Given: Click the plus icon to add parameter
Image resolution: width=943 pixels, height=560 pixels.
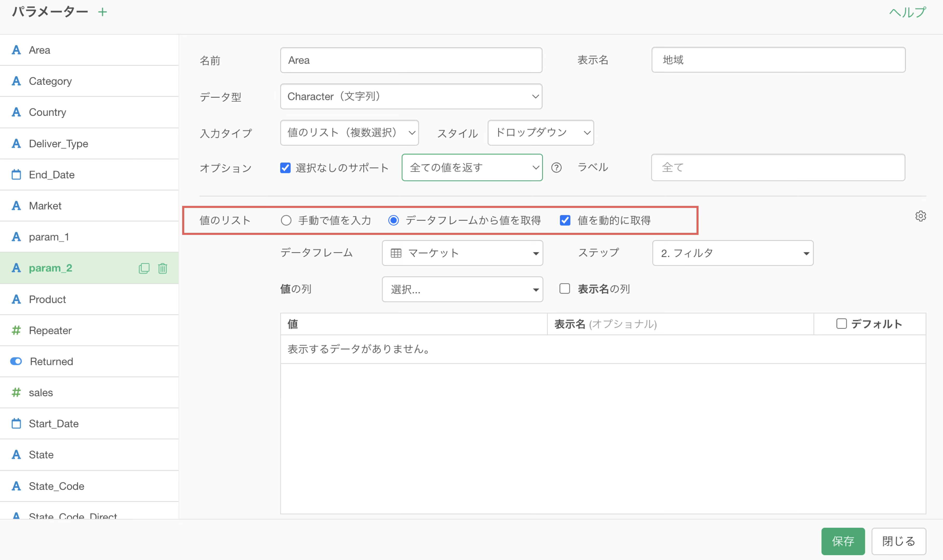Looking at the screenshot, I should coord(102,12).
